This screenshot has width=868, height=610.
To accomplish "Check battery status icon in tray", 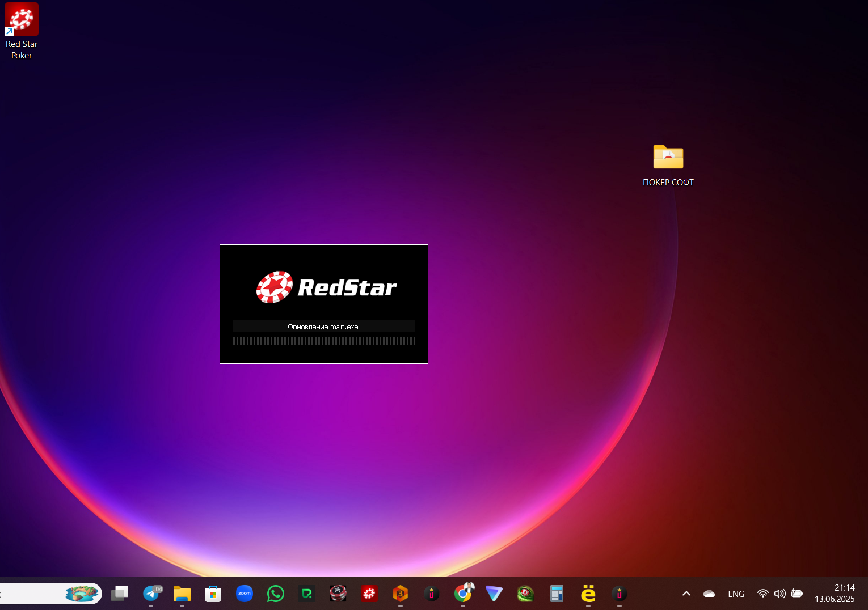I will [797, 594].
